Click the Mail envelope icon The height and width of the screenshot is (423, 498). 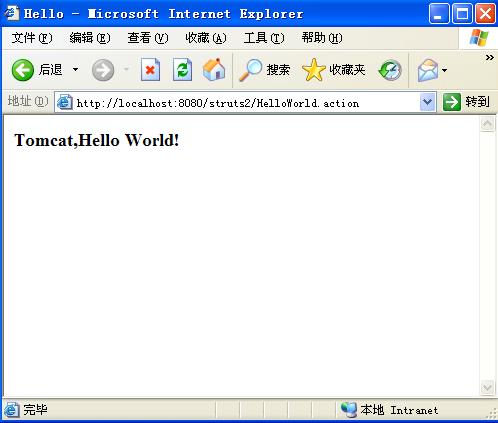[x=428, y=70]
